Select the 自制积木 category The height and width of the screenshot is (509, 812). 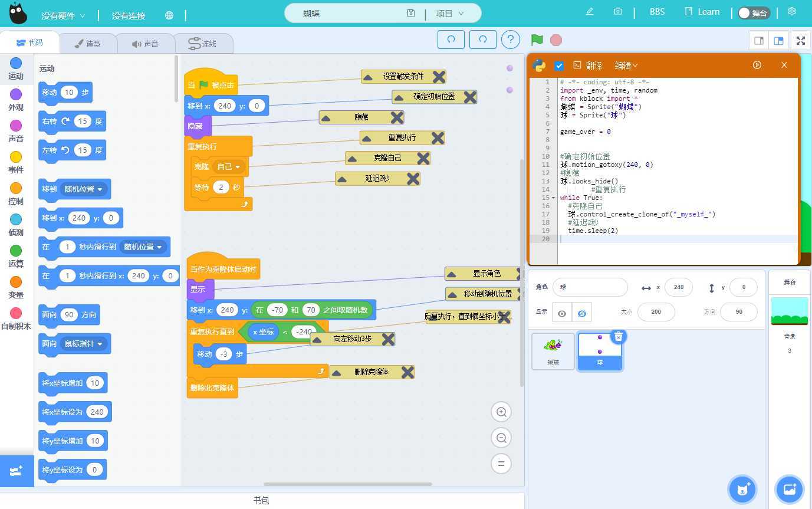[16, 318]
